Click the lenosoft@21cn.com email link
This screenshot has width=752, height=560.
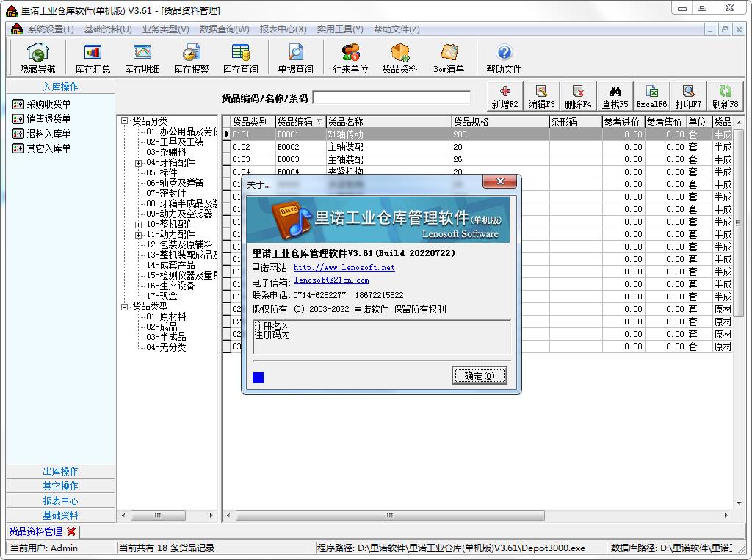pyautogui.click(x=331, y=280)
